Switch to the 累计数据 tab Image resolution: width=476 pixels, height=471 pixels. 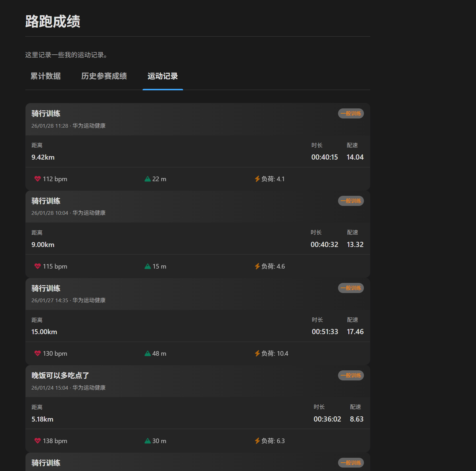[46, 76]
